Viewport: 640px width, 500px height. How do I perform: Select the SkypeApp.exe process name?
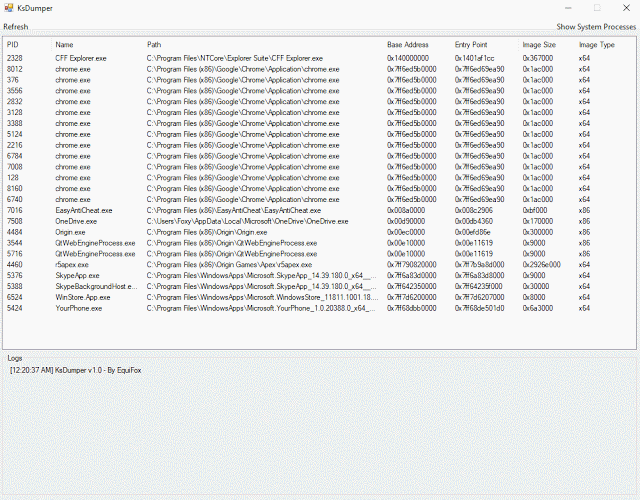coord(77,276)
